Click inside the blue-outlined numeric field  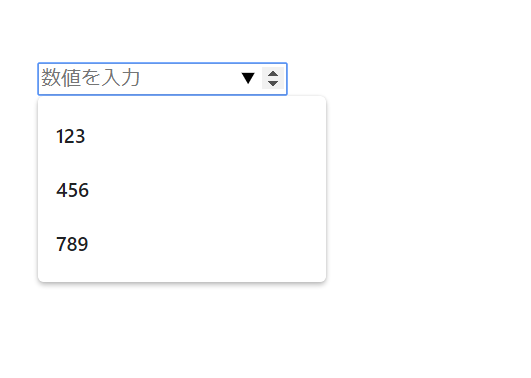[x=163, y=79]
